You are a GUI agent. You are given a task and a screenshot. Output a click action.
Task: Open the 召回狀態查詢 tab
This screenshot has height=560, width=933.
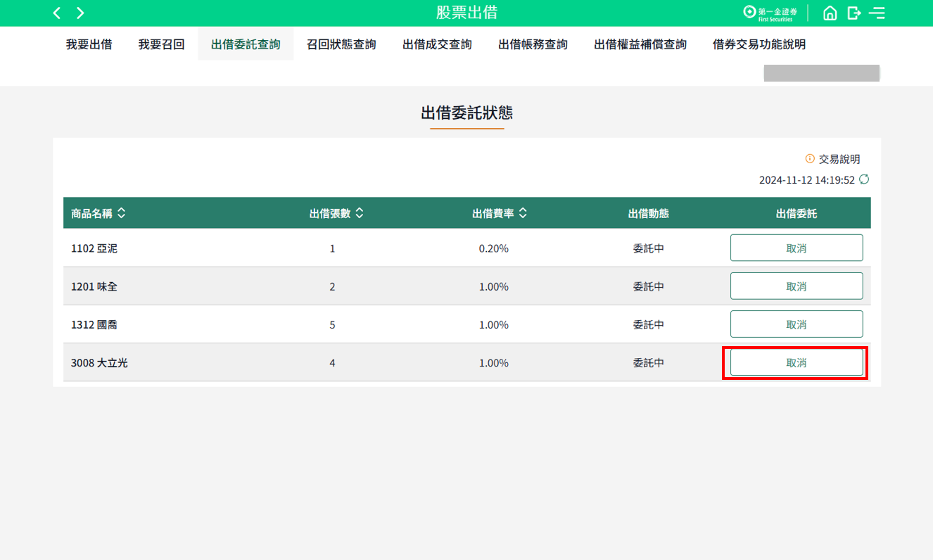pos(341,44)
